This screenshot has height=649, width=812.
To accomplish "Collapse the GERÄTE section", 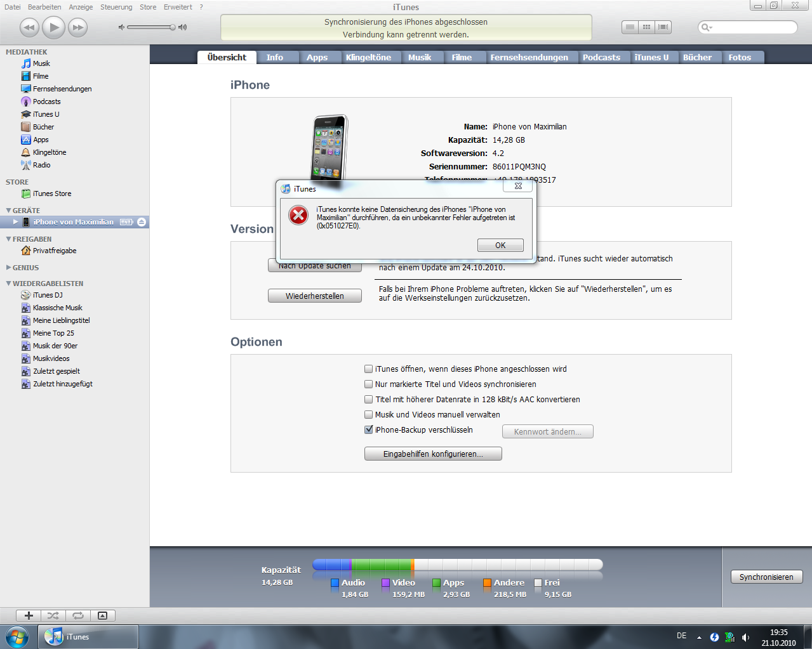I will 8,211.
